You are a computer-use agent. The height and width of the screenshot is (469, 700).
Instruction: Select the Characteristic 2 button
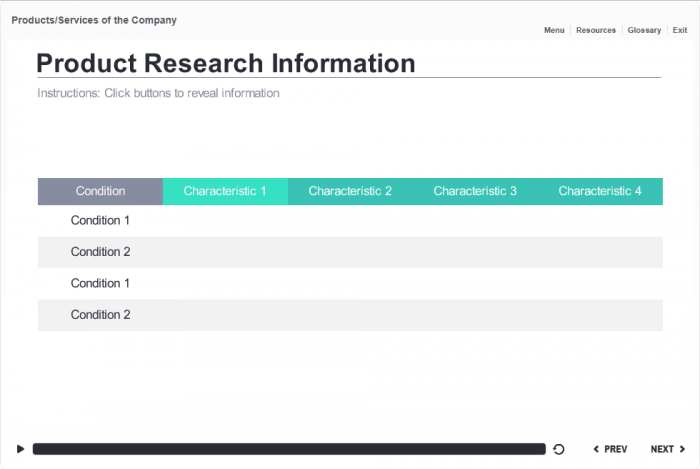pyautogui.click(x=350, y=191)
